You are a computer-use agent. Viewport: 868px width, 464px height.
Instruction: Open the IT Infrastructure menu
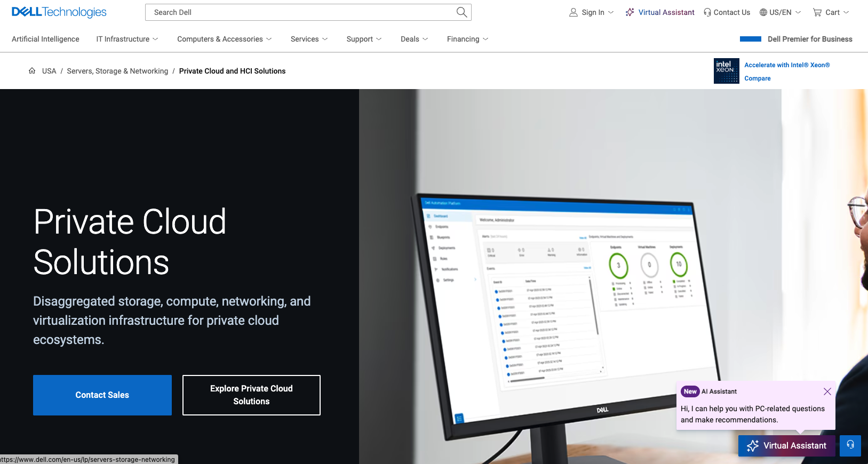(x=128, y=39)
